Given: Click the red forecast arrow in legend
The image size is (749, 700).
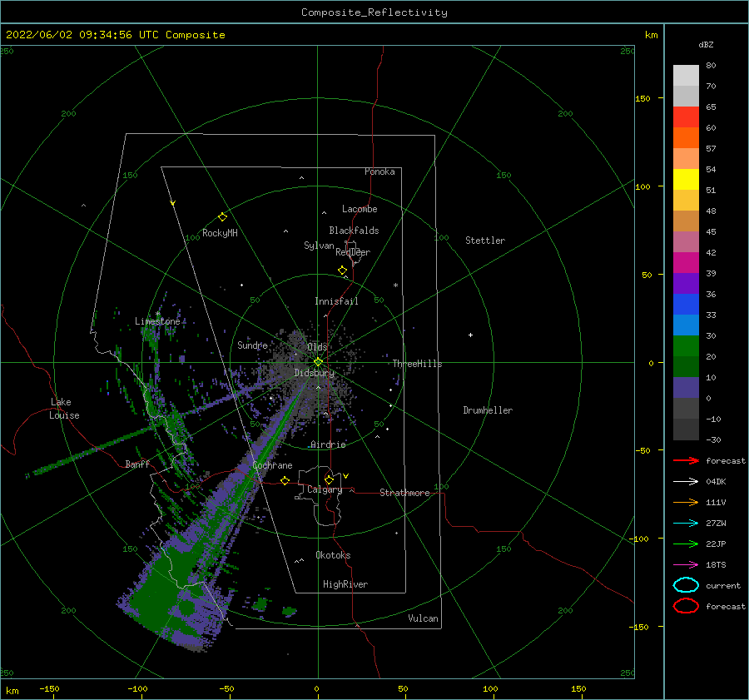Looking at the screenshot, I should pyautogui.click(x=686, y=460).
